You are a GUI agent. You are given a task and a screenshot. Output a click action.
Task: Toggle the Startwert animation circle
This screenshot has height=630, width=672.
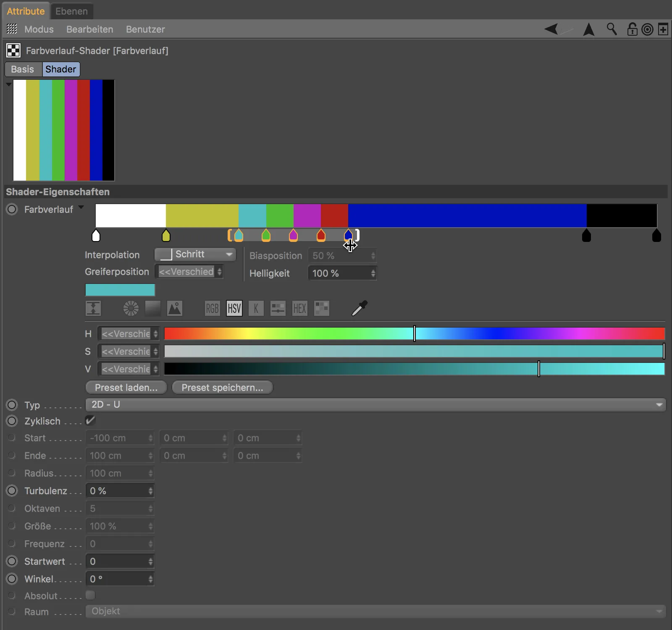[12, 561]
